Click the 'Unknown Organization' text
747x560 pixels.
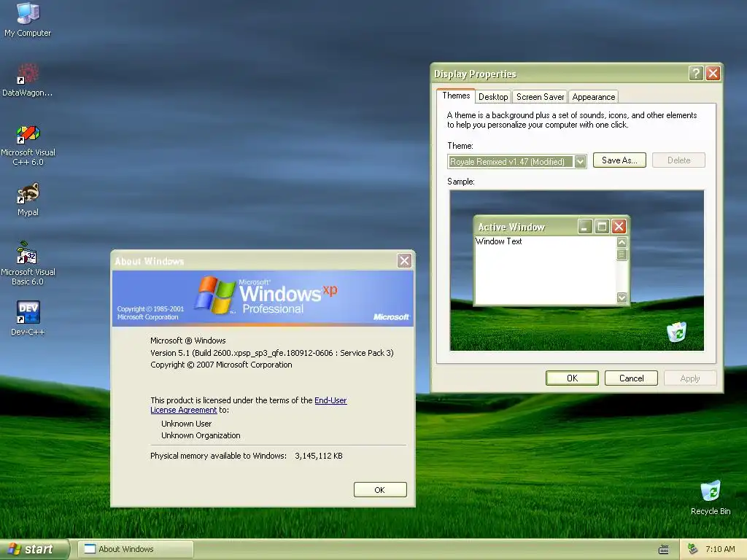click(201, 435)
